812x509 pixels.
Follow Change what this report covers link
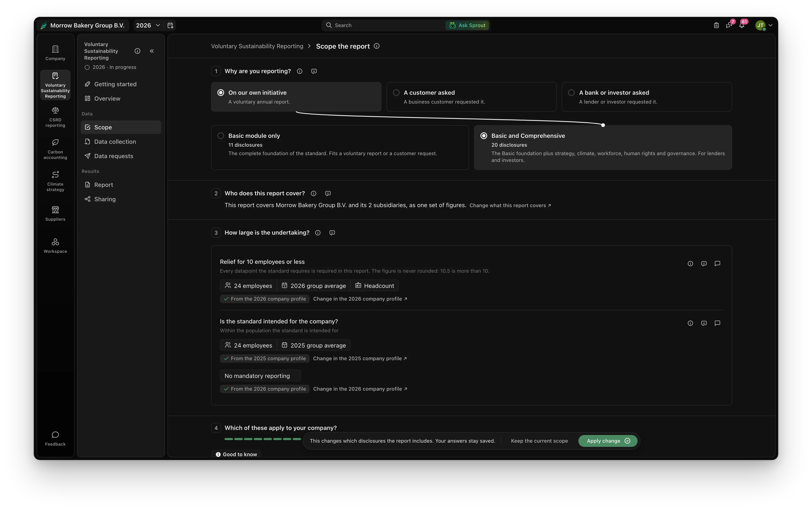click(510, 205)
